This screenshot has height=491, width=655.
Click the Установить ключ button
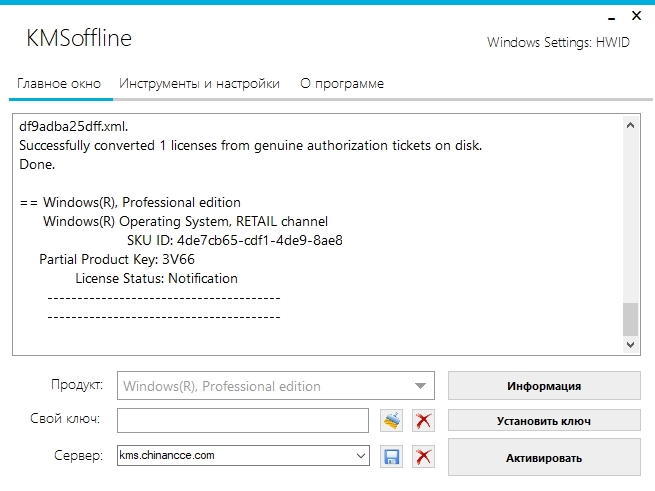coord(543,421)
